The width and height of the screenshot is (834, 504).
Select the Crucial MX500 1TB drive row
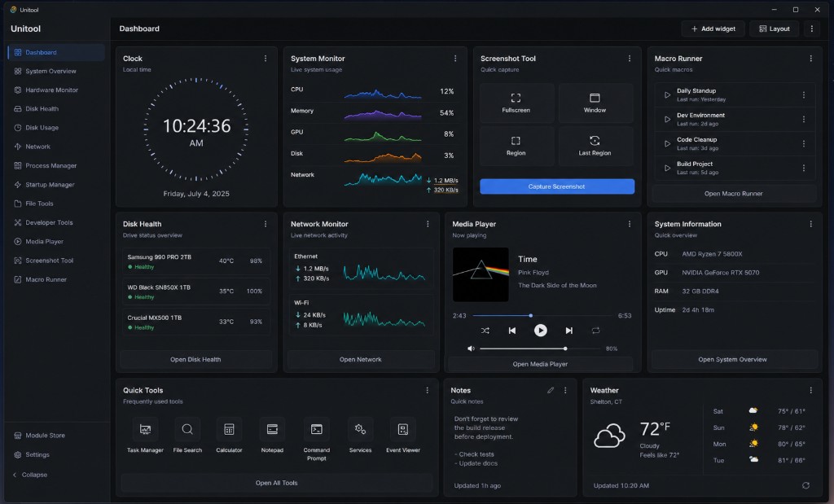click(x=195, y=322)
